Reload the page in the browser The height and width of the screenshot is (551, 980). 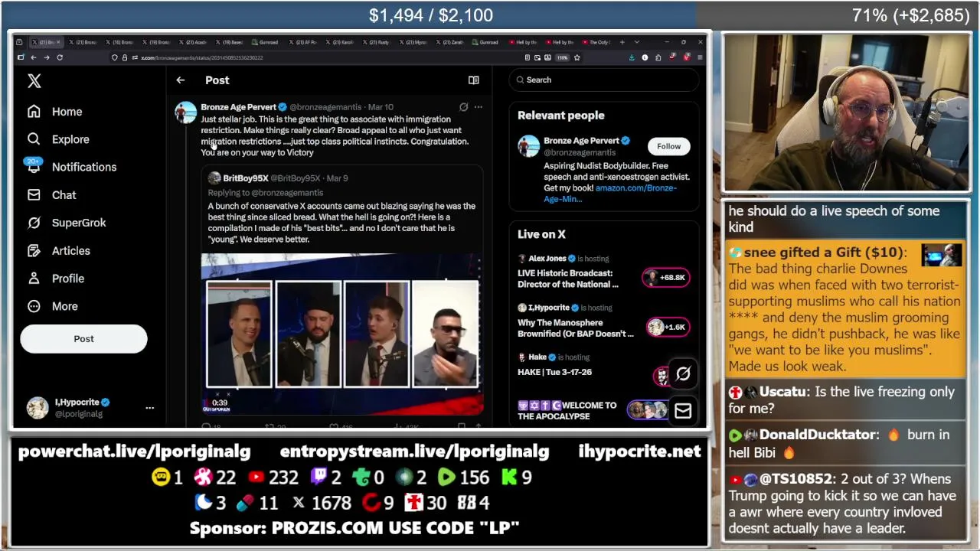pos(60,57)
